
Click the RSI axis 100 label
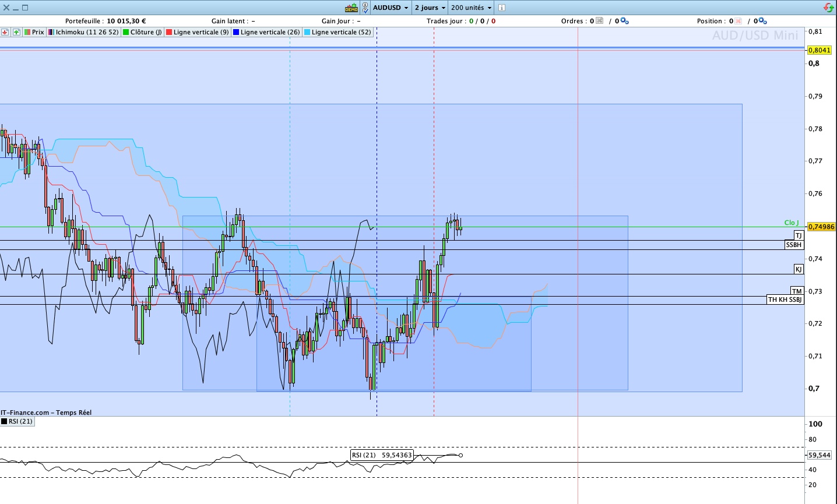click(x=815, y=424)
